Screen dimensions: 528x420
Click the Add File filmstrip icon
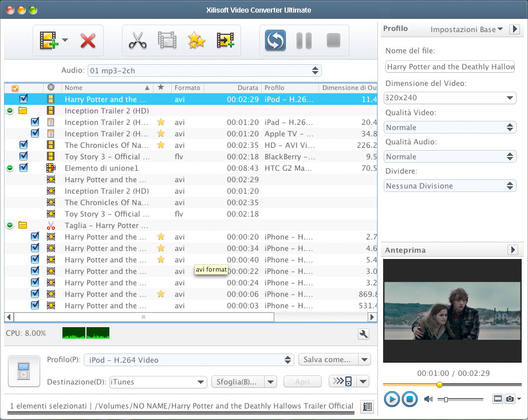pyautogui.click(x=49, y=41)
